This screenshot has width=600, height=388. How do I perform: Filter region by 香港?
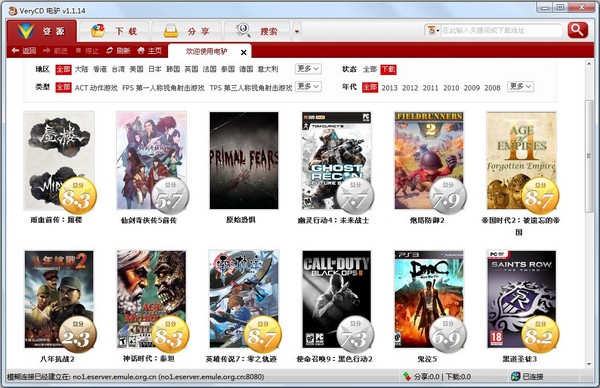100,69
